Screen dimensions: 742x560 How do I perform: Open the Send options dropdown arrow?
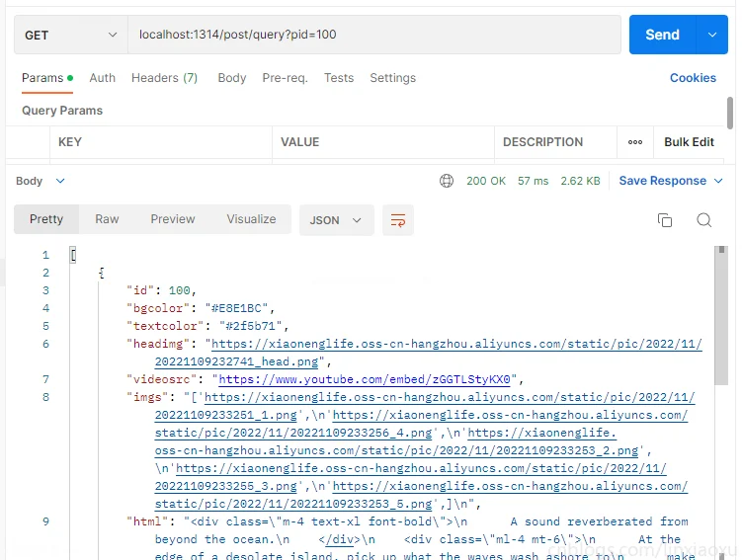(712, 35)
